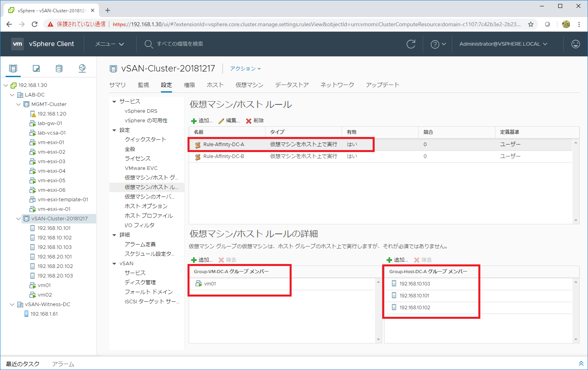The height and width of the screenshot is (370, 588).
Task: Open vSphere DRS settings
Action: coord(141,111)
